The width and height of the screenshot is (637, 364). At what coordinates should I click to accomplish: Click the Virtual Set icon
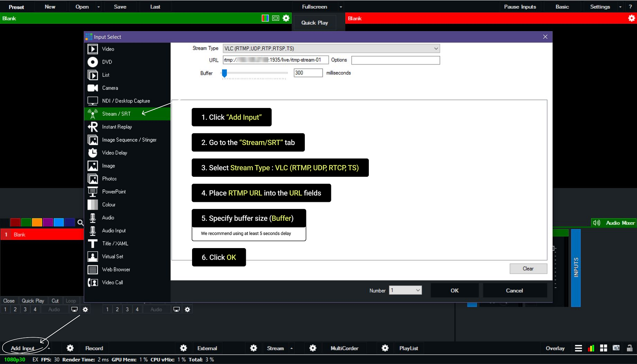coord(93,257)
